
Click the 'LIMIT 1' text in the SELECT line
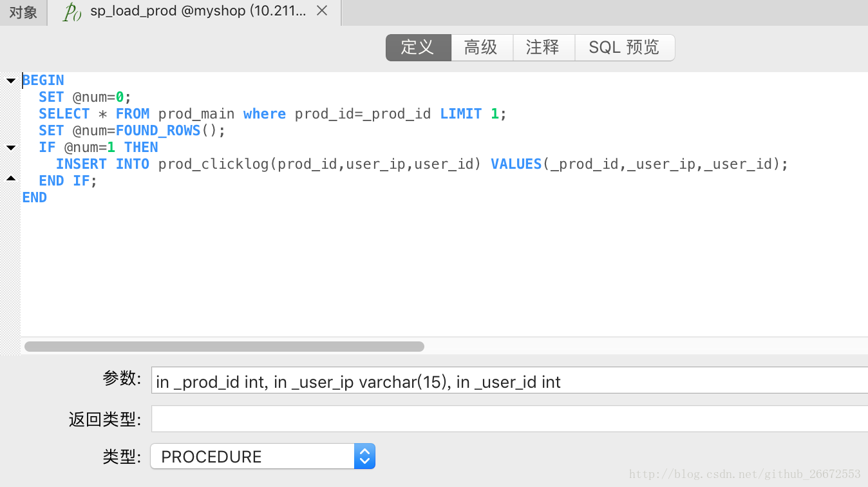tap(469, 114)
